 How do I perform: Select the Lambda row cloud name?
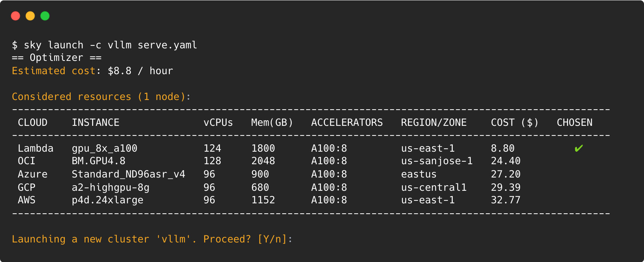tap(36, 148)
